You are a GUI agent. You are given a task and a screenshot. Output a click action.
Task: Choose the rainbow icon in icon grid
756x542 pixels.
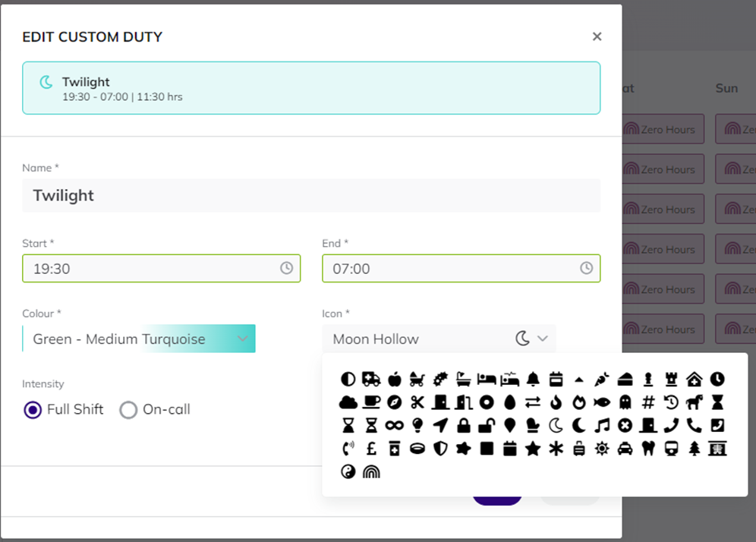coord(370,471)
